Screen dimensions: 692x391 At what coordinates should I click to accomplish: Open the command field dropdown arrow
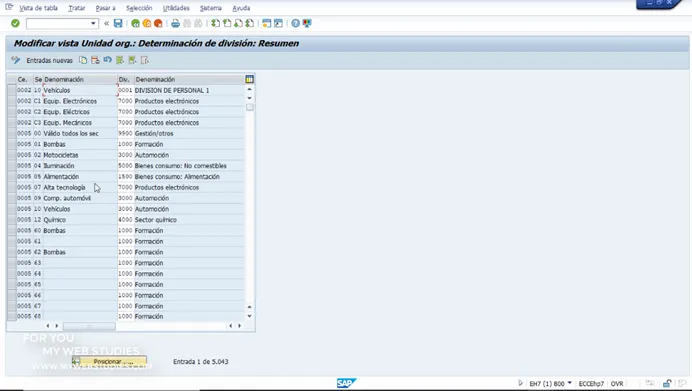point(93,23)
